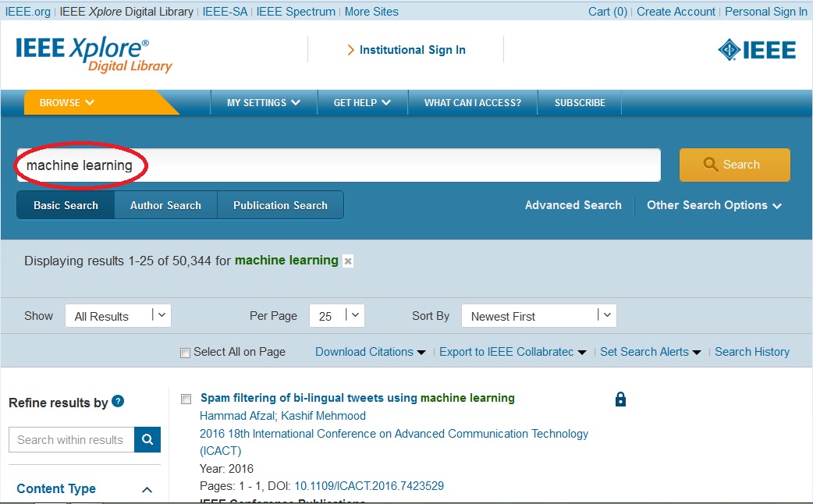Image resolution: width=813 pixels, height=504 pixels.
Task: Open the Other Search Options dropdown
Action: (714, 205)
